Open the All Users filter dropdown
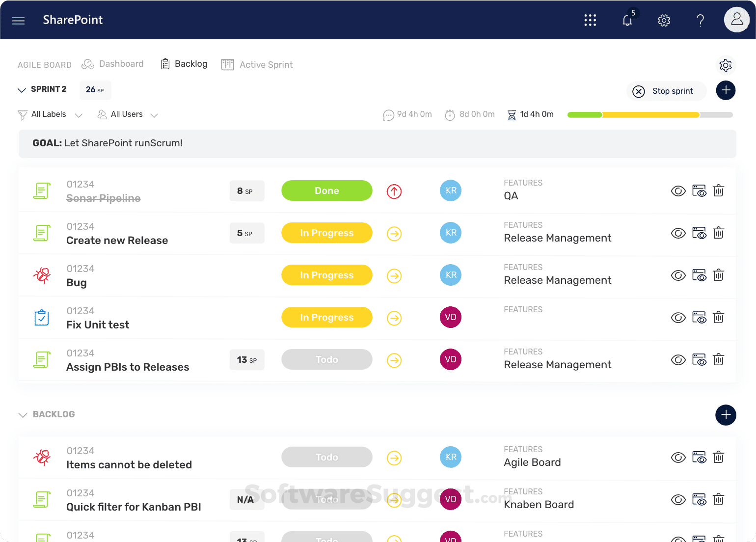 click(x=128, y=114)
